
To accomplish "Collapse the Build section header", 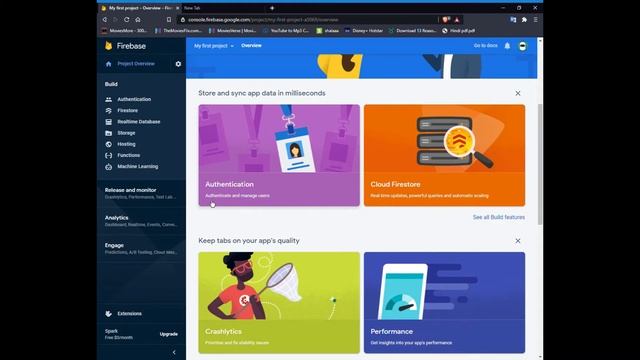I will [x=111, y=84].
